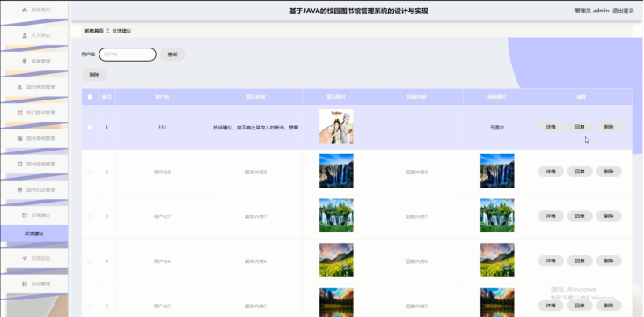Open 留言图片 thumbnail in row 用户名7

(x=336, y=216)
